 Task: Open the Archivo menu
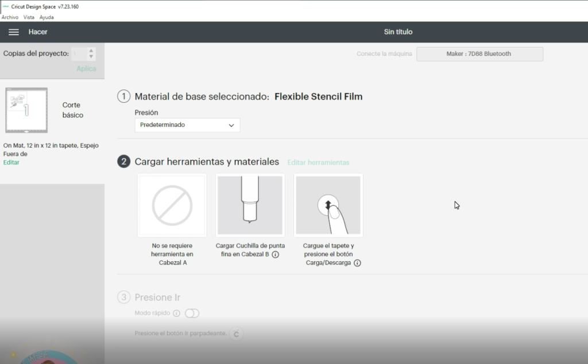point(10,17)
